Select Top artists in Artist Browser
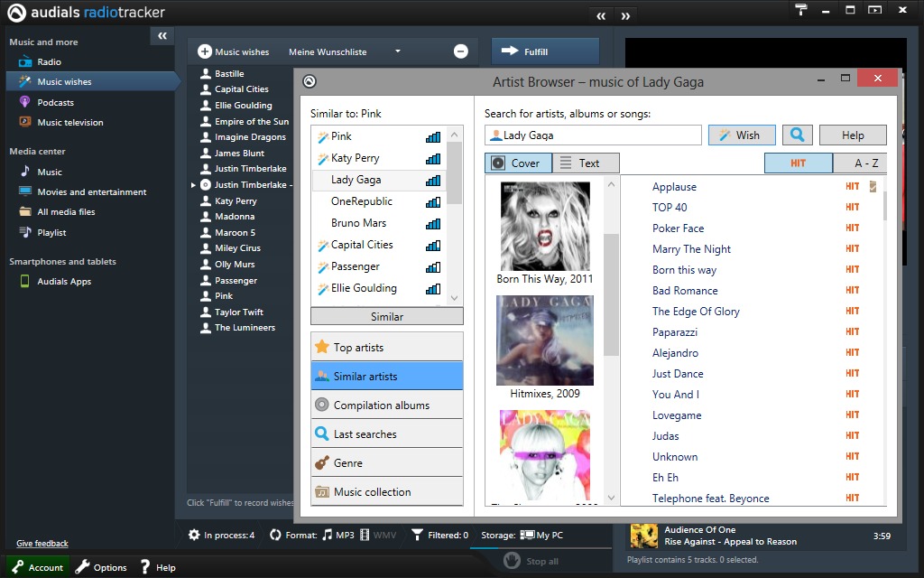The width and height of the screenshot is (924, 578). [387, 348]
